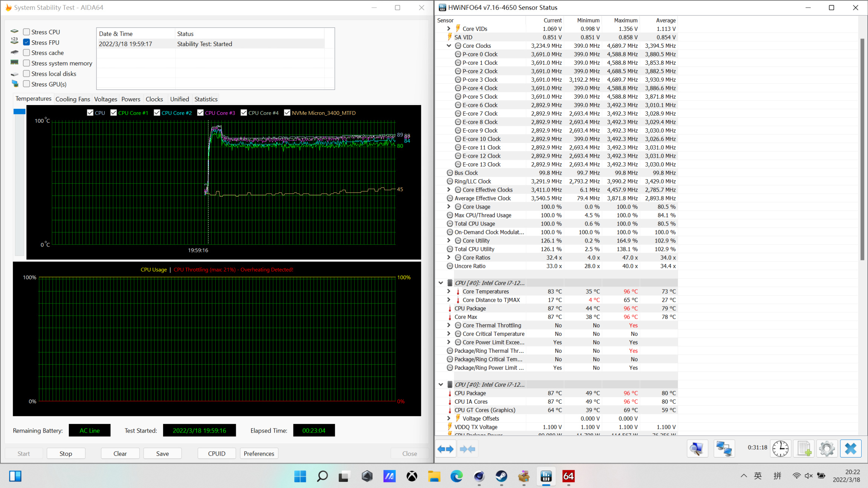
Task: Uncheck the Stress FPU checkbox
Action: pos(26,42)
